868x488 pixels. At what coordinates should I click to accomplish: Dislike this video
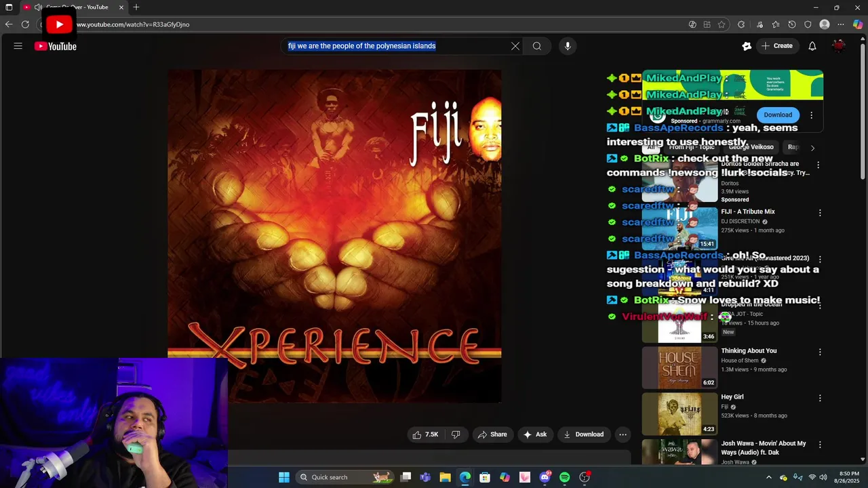tap(456, 434)
